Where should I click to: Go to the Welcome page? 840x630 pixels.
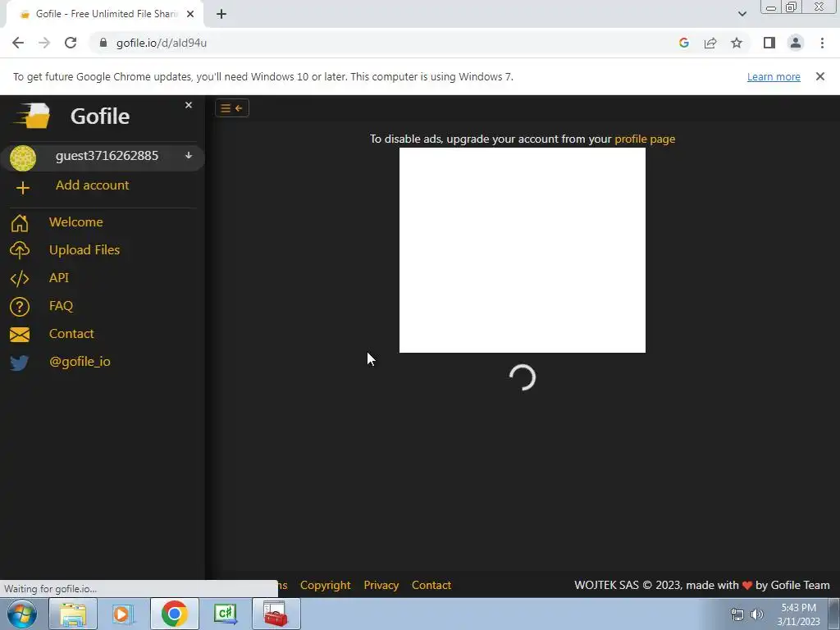tap(75, 221)
